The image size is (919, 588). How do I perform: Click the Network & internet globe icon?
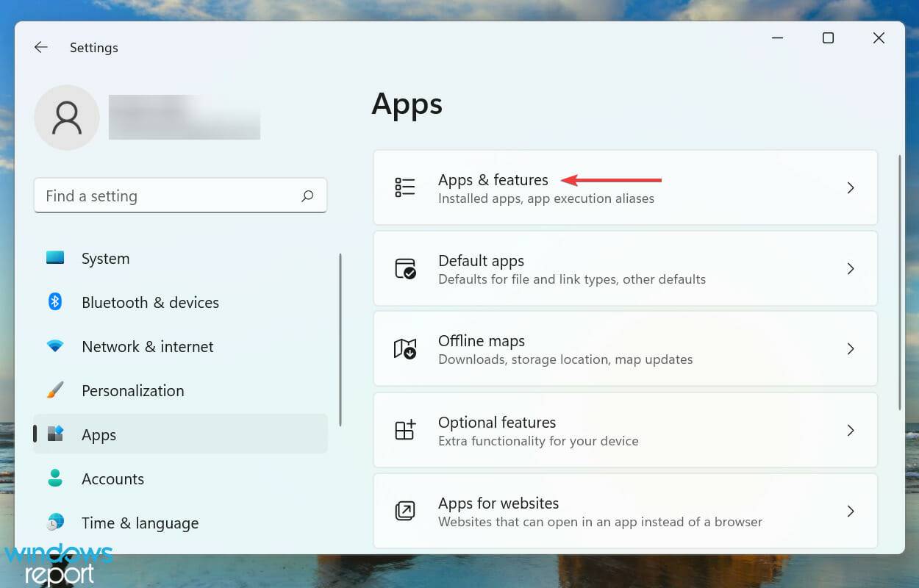(54, 346)
